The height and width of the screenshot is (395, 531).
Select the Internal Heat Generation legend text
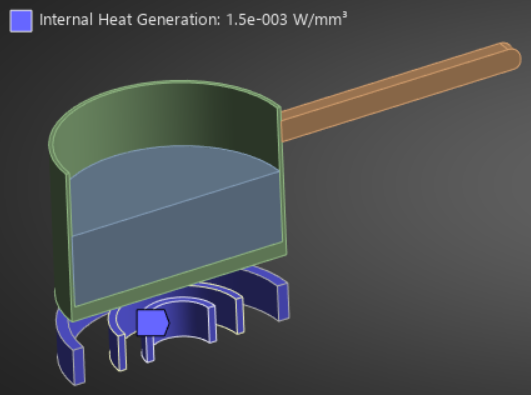coord(193,20)
